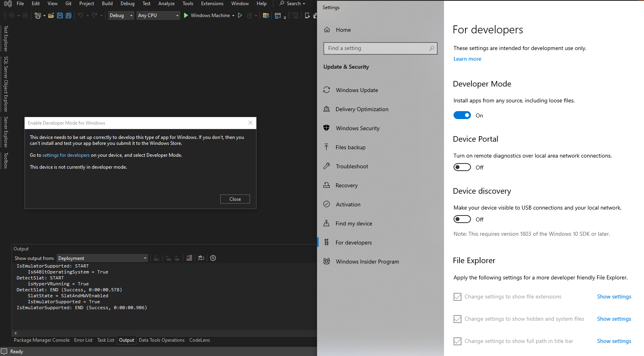Open the Toolbox side tab

(6, 160)
